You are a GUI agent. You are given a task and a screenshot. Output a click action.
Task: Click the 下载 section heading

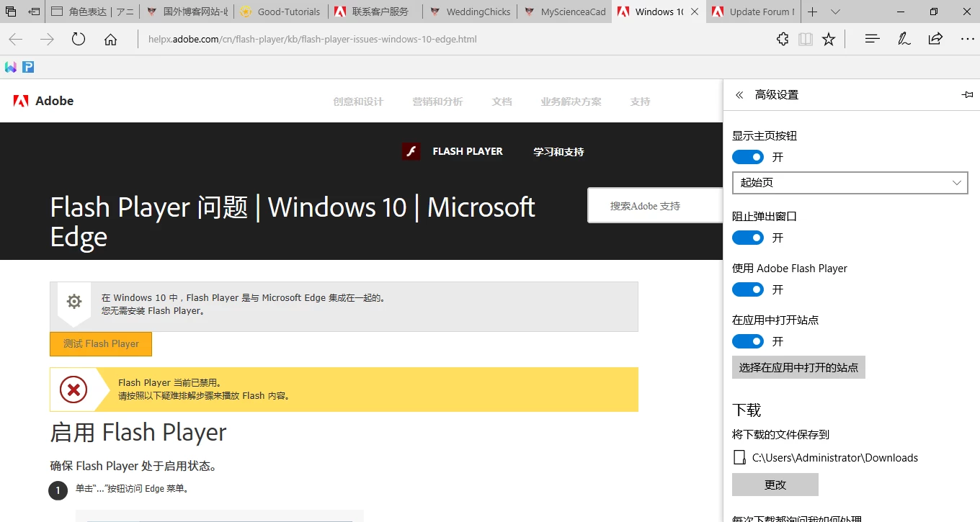pyautogui.click(x=747, y=410)
